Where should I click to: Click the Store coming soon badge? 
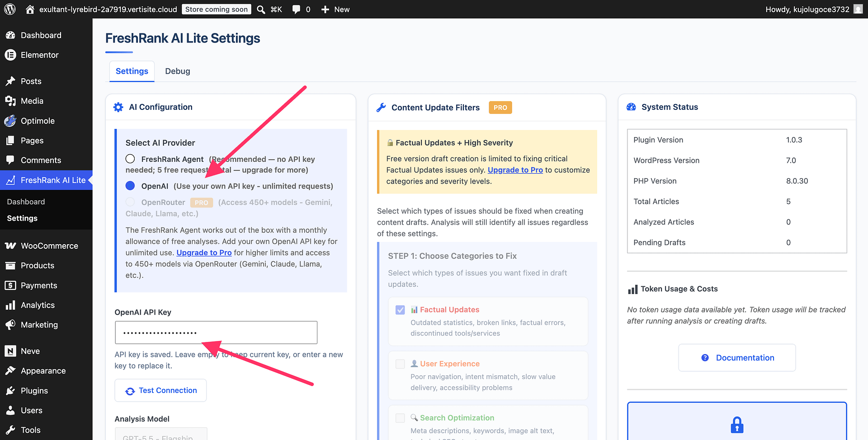(217, 9)
